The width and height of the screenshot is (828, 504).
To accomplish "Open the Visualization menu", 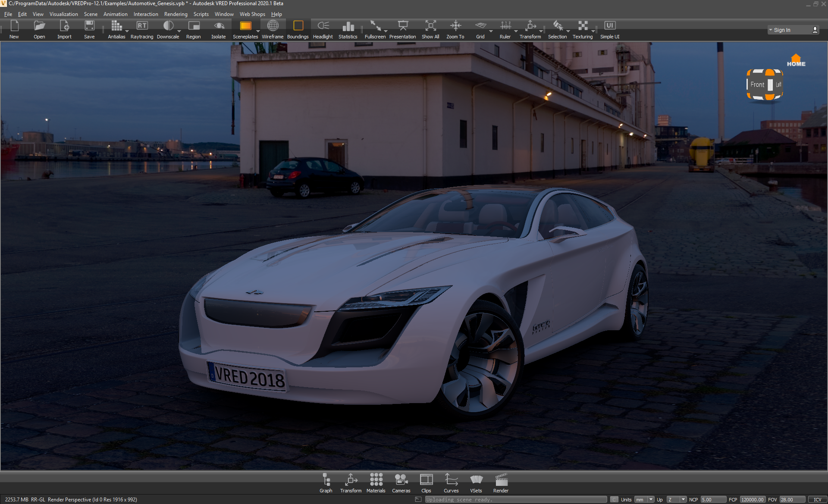I will click(x=64, y=14).
